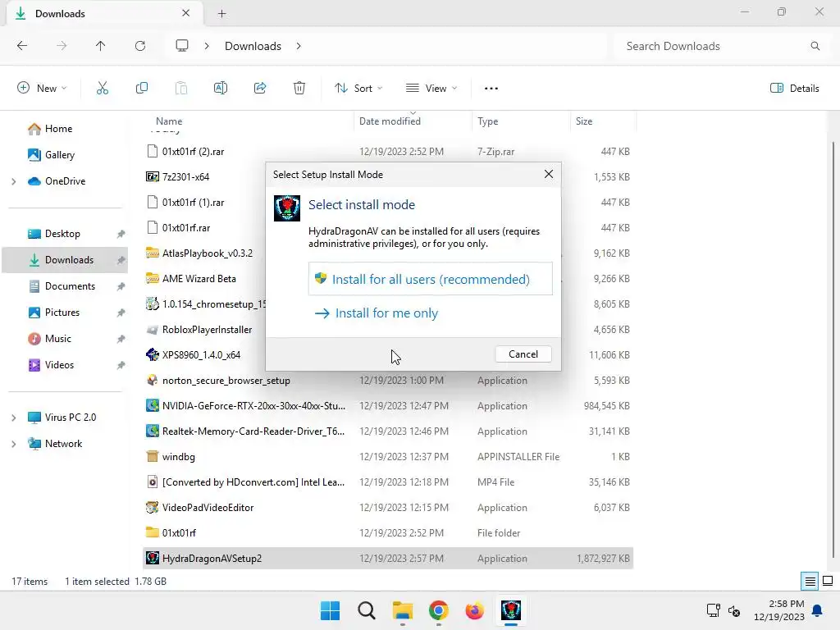Sort by the Size column header

click(583, 121)
